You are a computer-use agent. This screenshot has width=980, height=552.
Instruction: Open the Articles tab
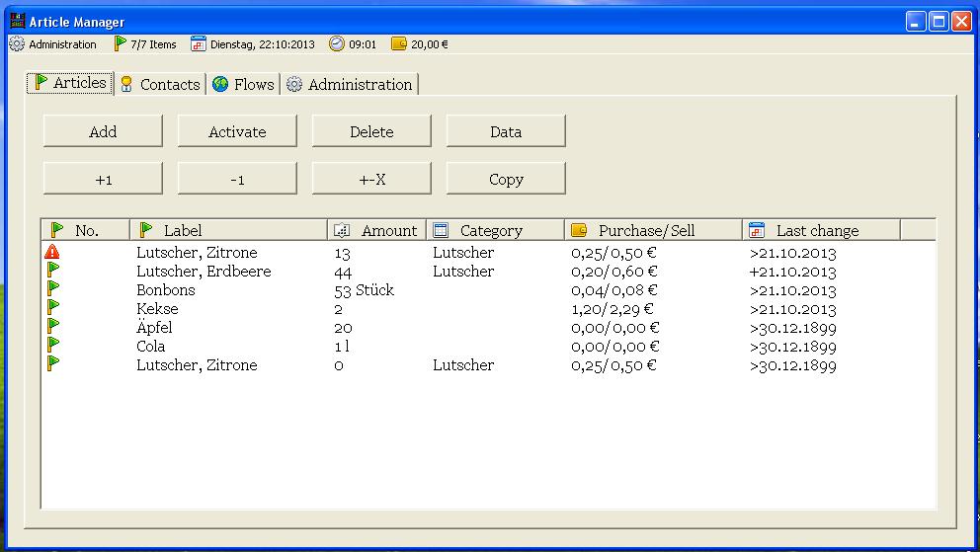click(70, 82)
